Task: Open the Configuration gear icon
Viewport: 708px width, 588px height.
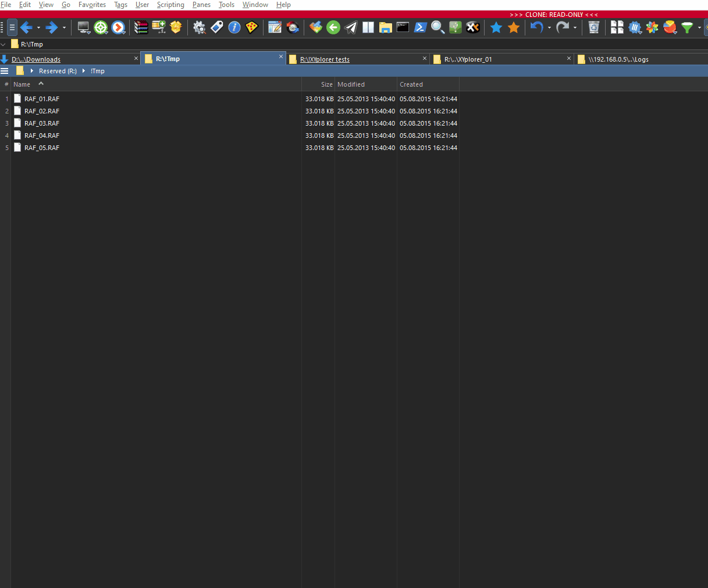Action: tap(199, 27)
